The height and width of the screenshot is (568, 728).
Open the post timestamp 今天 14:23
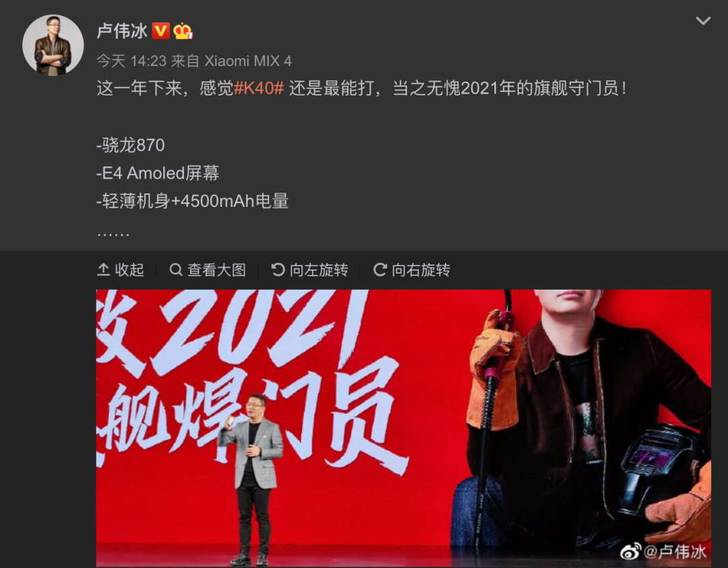(x=131, y=61)
